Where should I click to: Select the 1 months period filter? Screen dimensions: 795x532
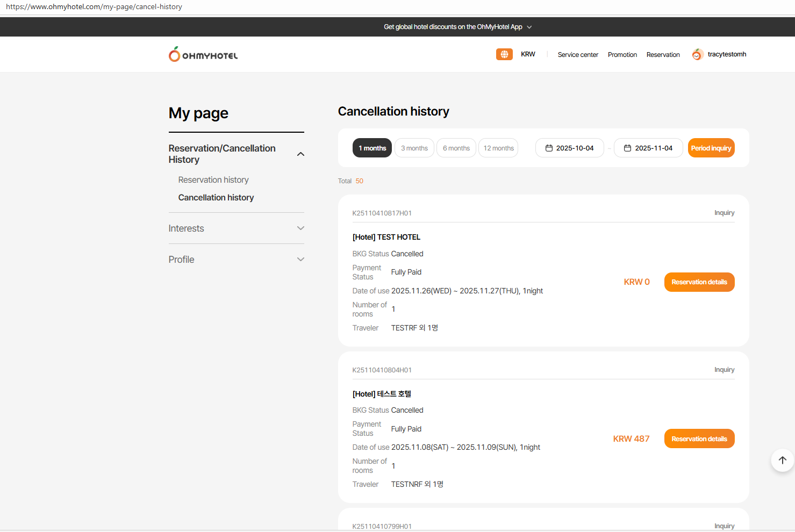point(372,148)
